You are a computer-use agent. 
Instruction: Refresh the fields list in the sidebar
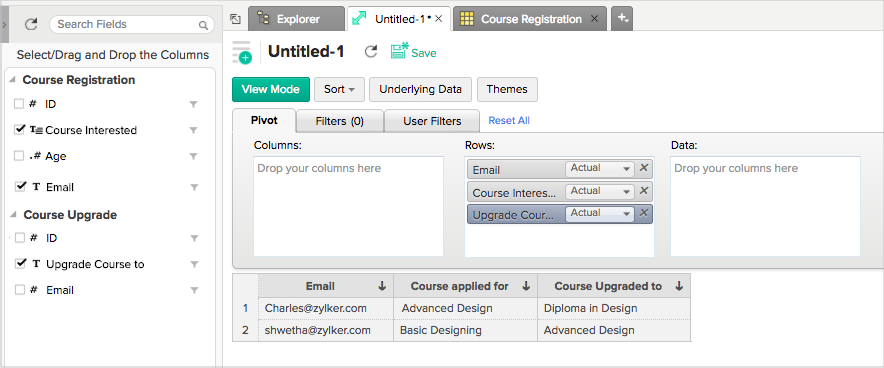pos(31,24)
